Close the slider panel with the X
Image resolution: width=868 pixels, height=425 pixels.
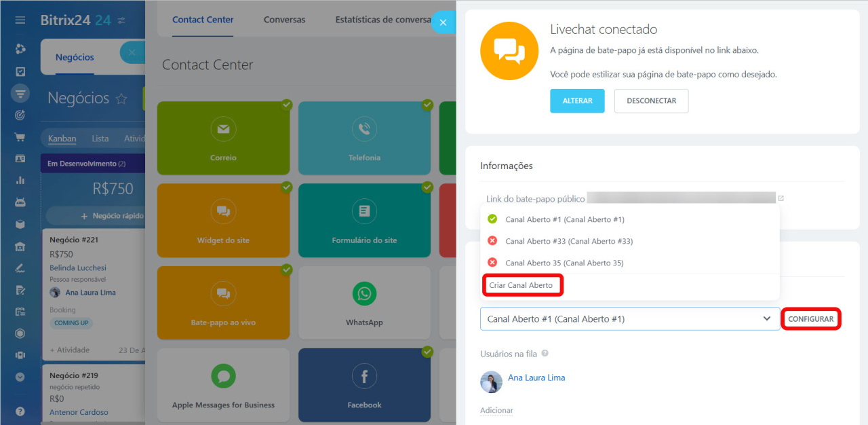[x=443, y=22]
